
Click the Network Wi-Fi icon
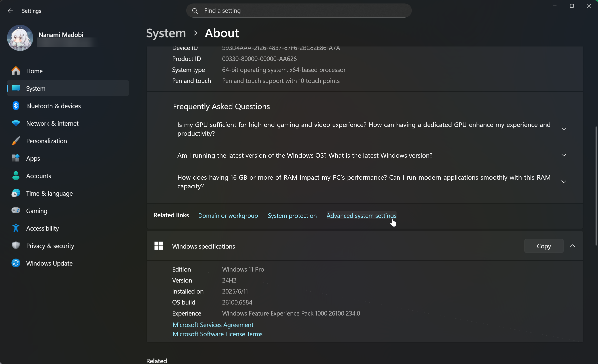(x=16, y=123)
